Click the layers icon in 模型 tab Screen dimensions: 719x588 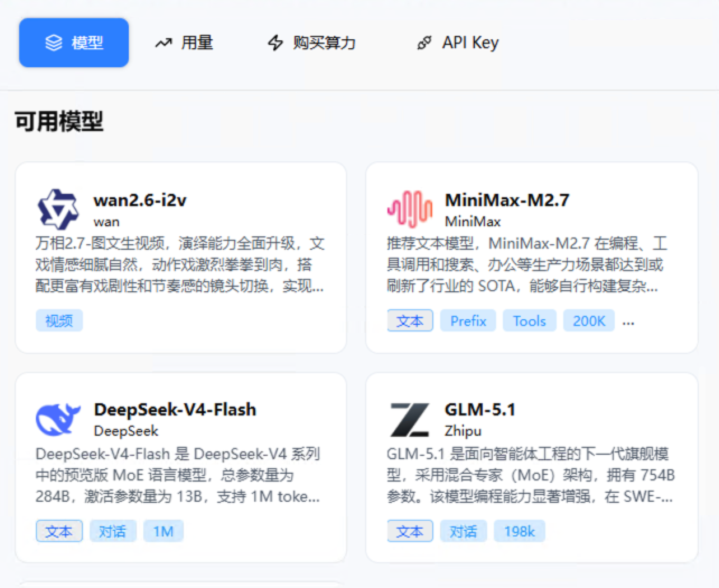[x=54, y=43]
